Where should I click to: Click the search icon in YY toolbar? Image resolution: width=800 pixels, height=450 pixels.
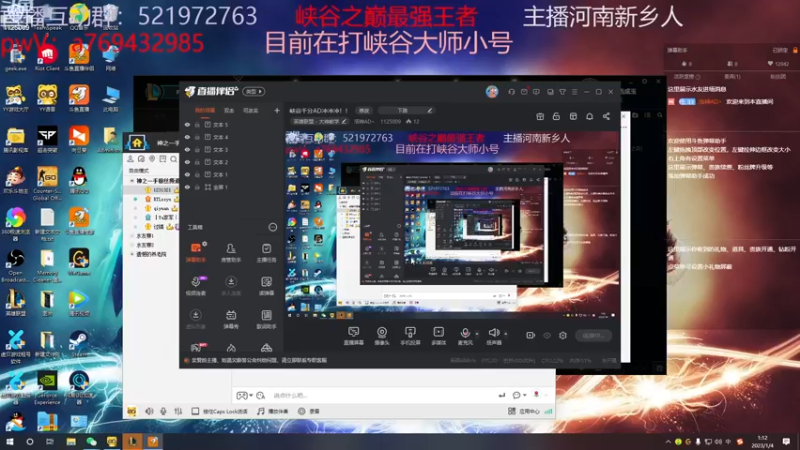(x=173, y=159)
